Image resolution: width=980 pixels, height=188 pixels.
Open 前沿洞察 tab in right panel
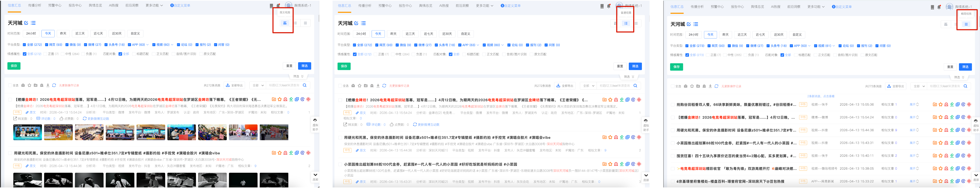pos(794,7)
